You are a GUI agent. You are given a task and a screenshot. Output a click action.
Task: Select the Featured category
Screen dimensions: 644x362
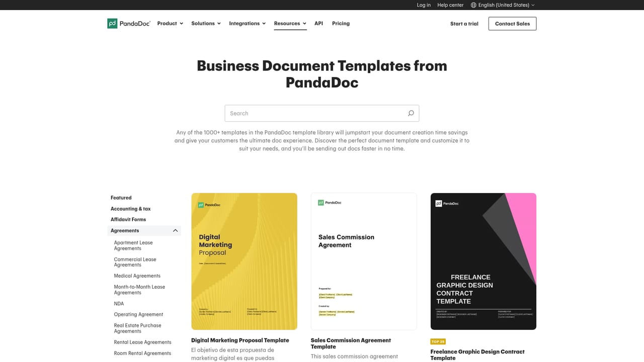pos(121,198)
